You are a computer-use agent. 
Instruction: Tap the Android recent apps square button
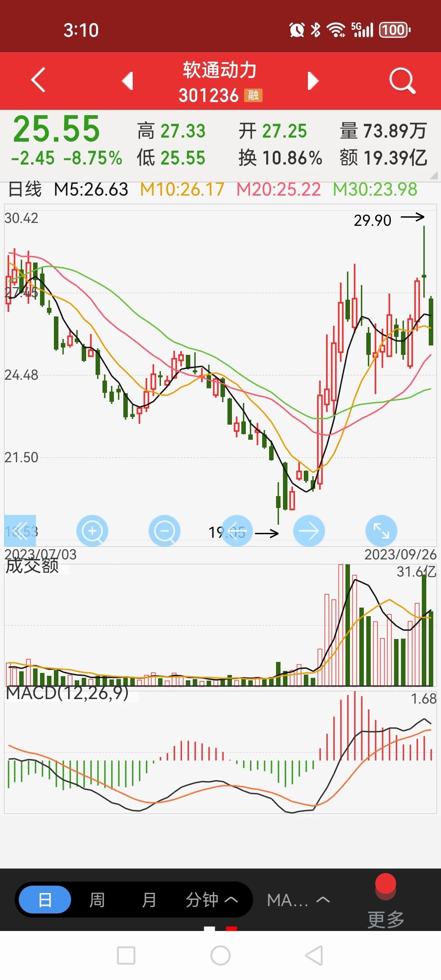pos(126,955)
